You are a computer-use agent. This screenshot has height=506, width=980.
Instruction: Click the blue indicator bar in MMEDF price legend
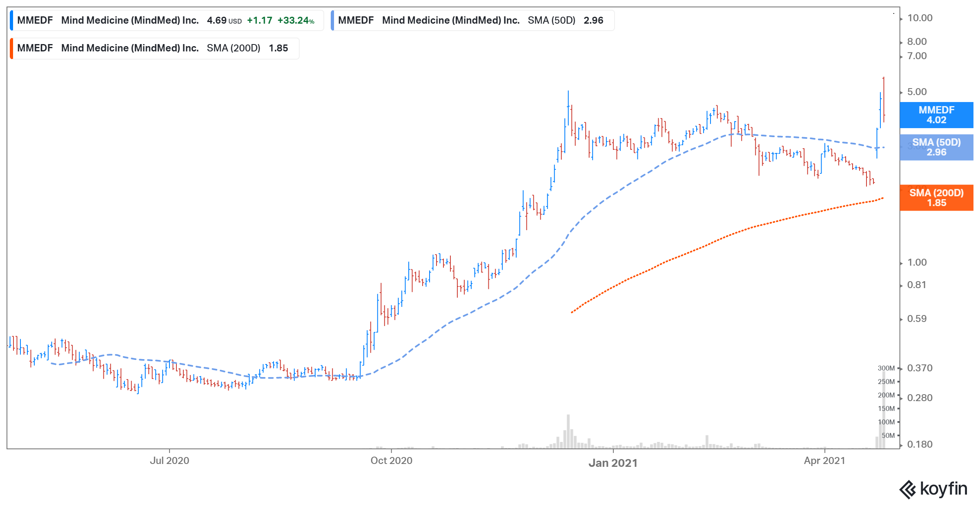pyautogui.click(x=12, y=20)
